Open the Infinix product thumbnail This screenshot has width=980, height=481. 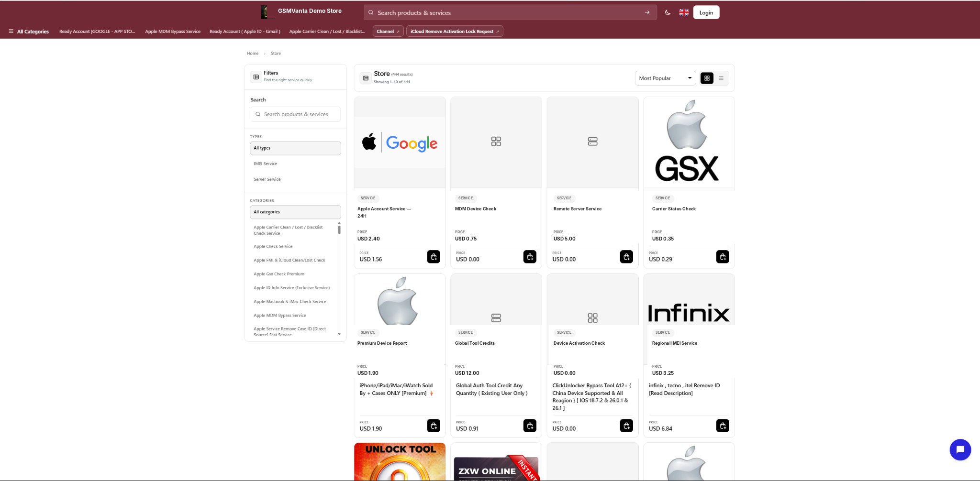[689, 300]
